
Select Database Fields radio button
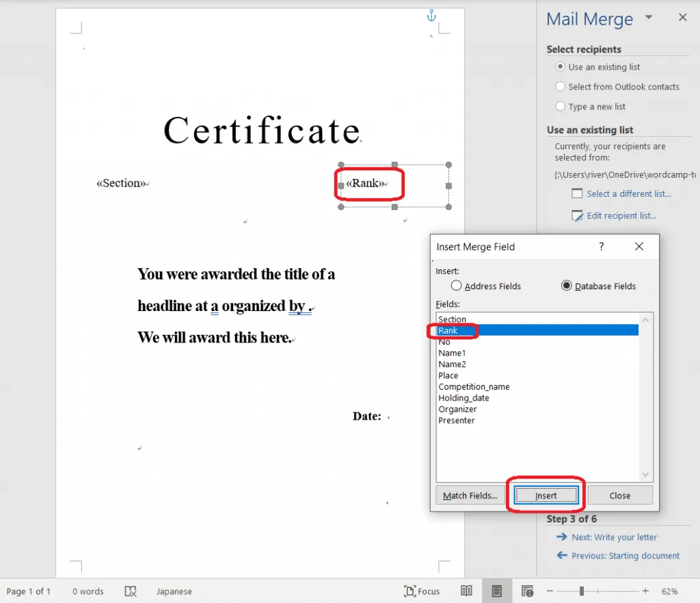point(566,286)
